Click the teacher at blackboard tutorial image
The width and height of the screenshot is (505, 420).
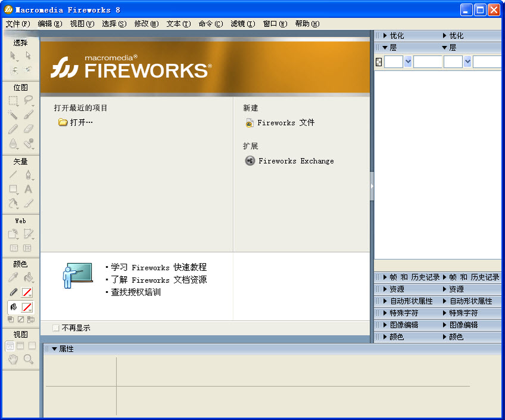(78, 276)
